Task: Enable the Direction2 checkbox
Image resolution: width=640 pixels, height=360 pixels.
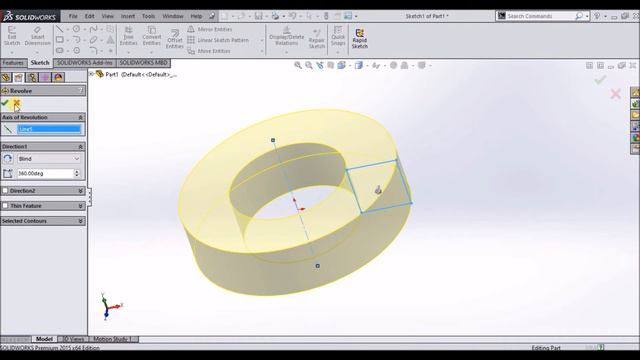Action: tap(5, 191)
